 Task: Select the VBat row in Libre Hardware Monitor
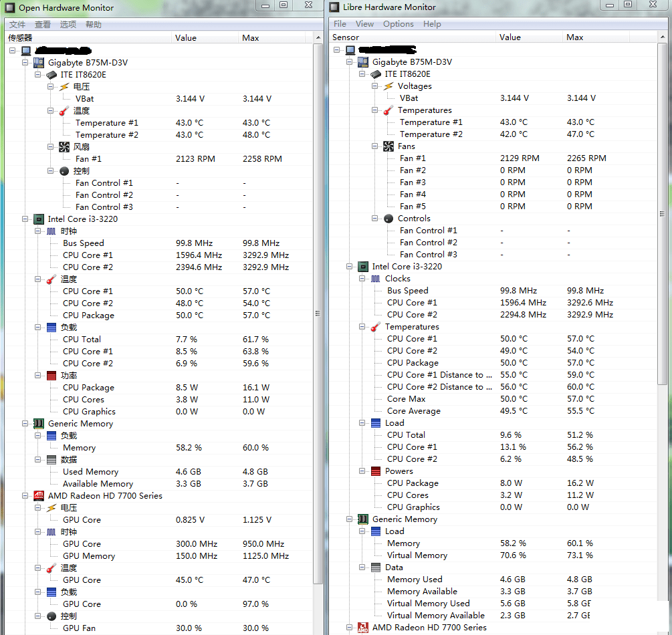click(494, 98)
